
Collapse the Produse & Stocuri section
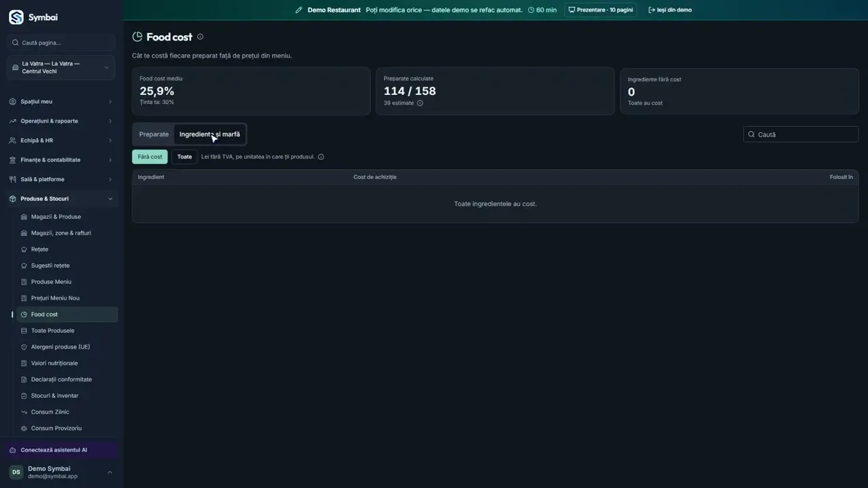click(61, 199)
